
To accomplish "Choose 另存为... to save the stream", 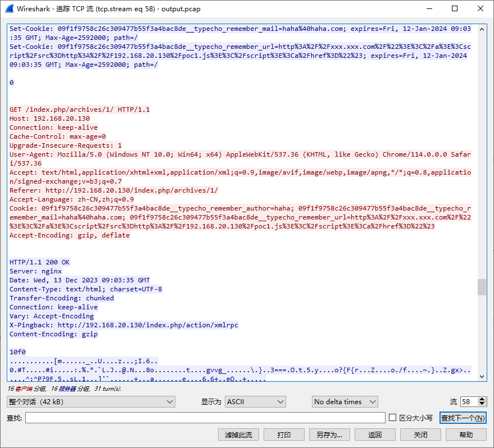I will (x=329, y=435).
